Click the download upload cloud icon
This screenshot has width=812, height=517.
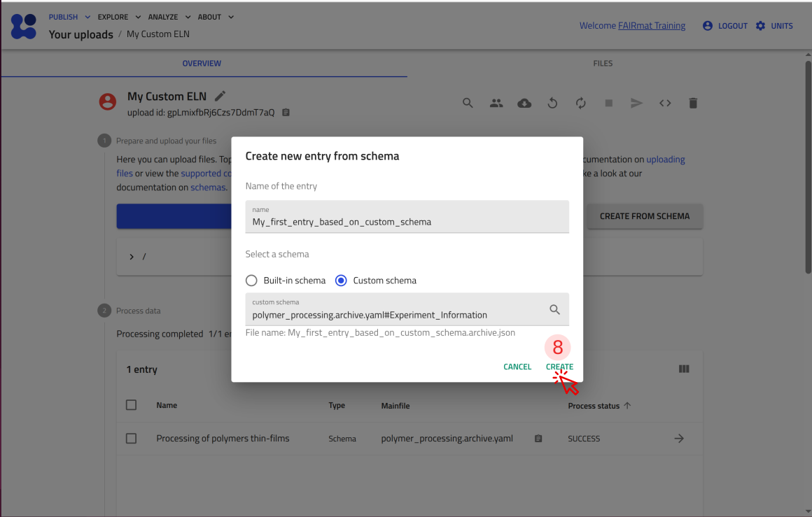pyautogui.click(x=524, y=103)
